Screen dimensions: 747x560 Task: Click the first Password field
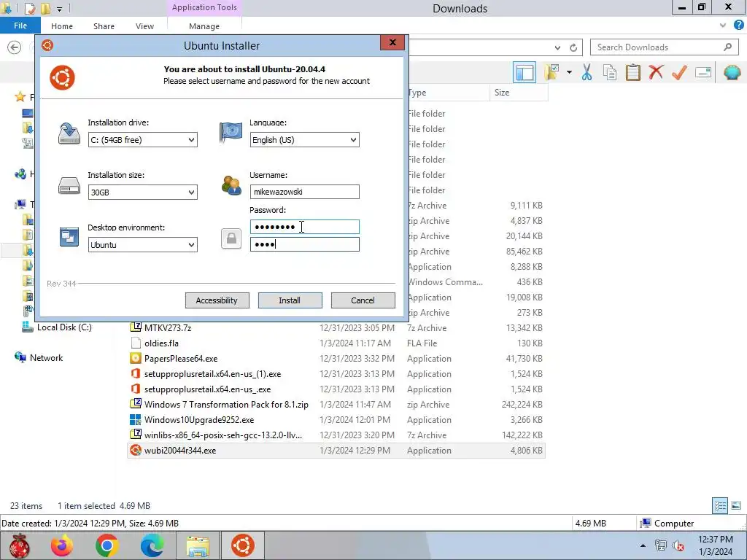click(x=304, y=227)
